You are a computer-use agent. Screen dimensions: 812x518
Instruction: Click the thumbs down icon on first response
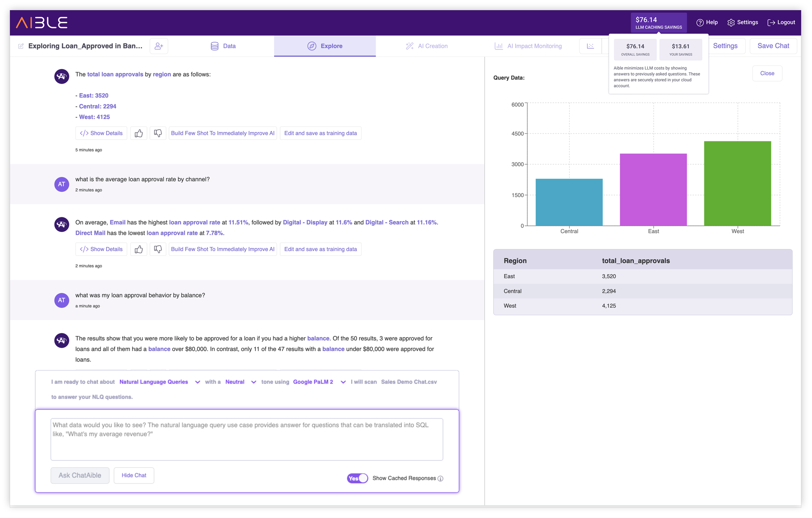tap(158, 133)
